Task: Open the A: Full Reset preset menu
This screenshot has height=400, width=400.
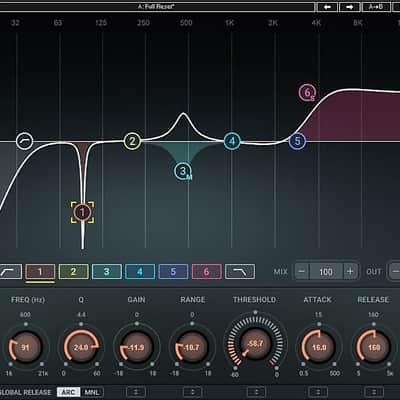Action: [x=157, y=7]
